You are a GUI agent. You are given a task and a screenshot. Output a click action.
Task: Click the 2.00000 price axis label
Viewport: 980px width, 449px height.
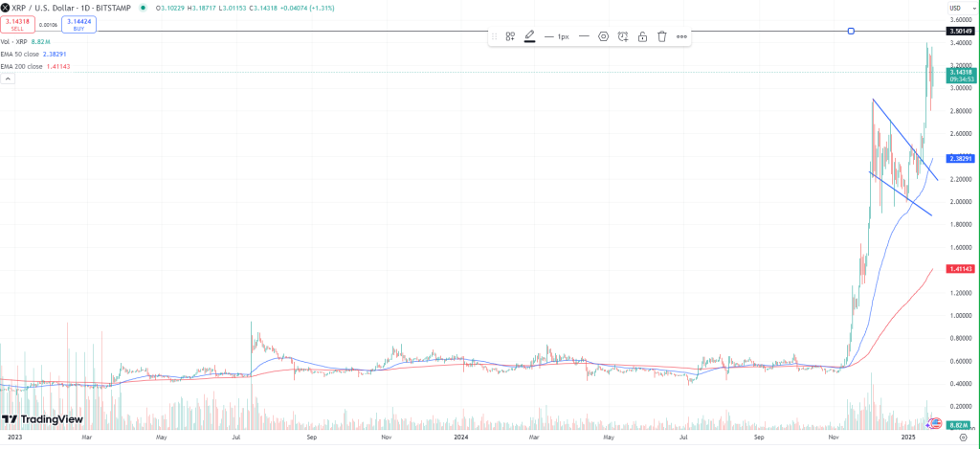pyautogui.click(x=959, y=201)
